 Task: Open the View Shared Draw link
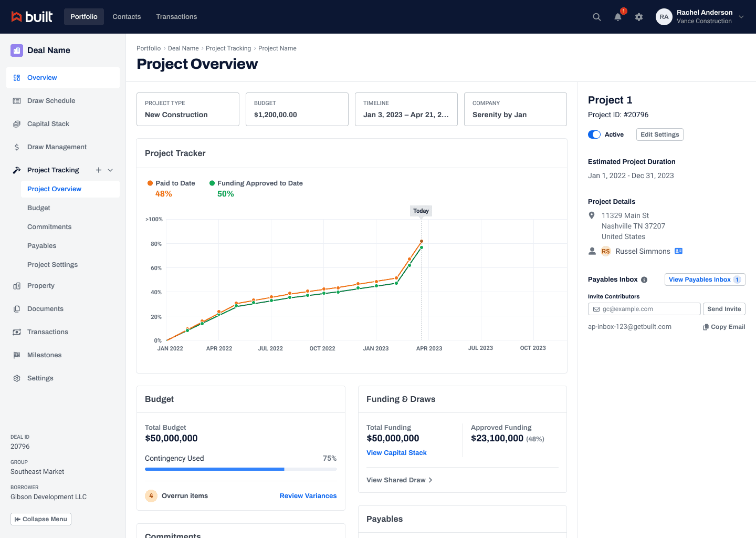(x=400, y=480)
